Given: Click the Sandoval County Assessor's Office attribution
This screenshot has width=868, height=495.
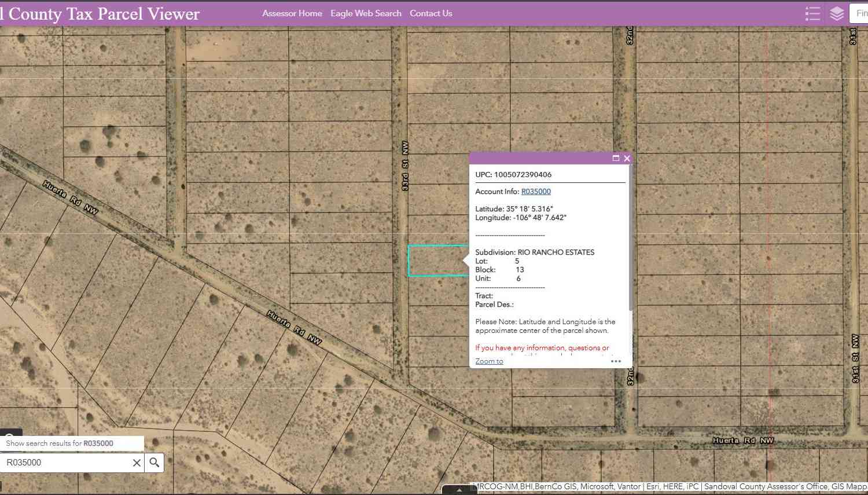Looking at the screenshot, I should coord(766,487).
